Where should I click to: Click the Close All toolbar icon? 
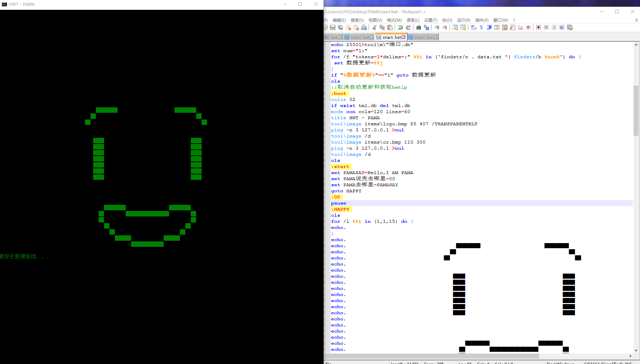[356, 27]
